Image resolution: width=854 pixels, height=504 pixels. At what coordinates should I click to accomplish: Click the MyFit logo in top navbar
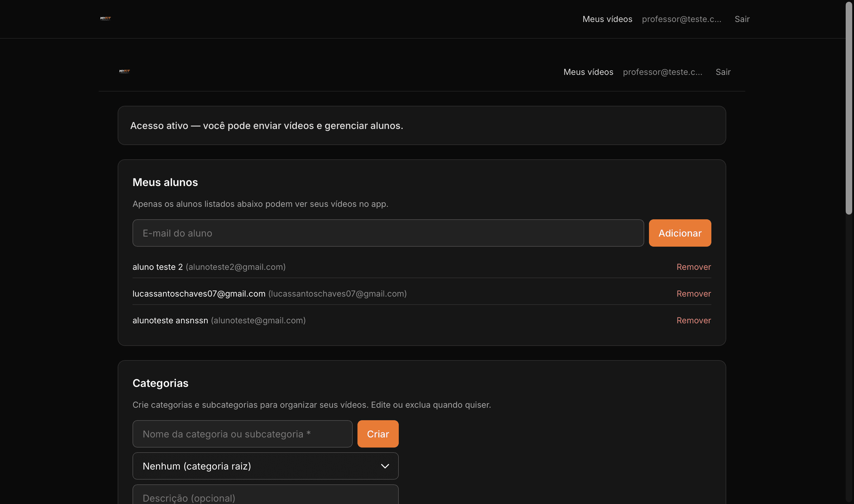pos(105,19)
